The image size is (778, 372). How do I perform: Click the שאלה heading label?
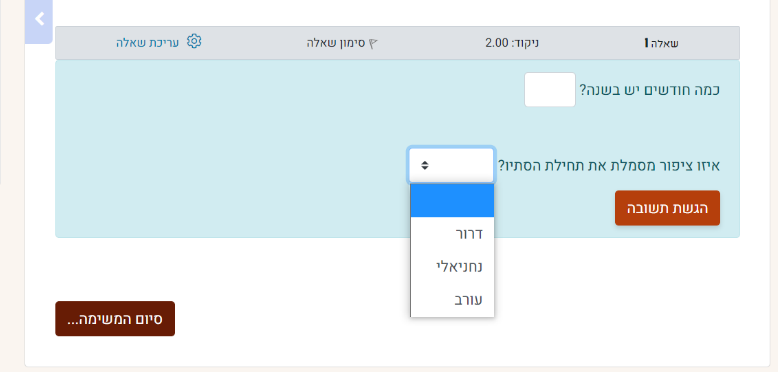pyautogui.click(x=664, y=44)
